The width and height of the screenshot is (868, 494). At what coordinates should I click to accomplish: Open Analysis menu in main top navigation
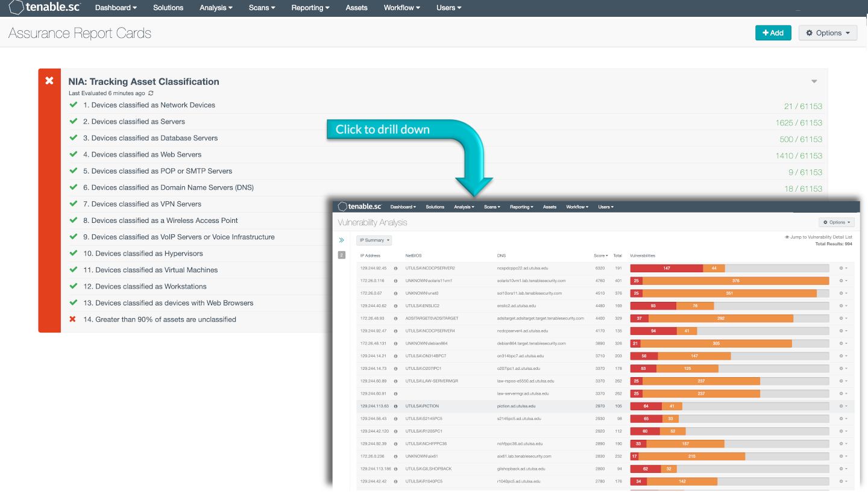pyautogui.click(x=216, y=8)
